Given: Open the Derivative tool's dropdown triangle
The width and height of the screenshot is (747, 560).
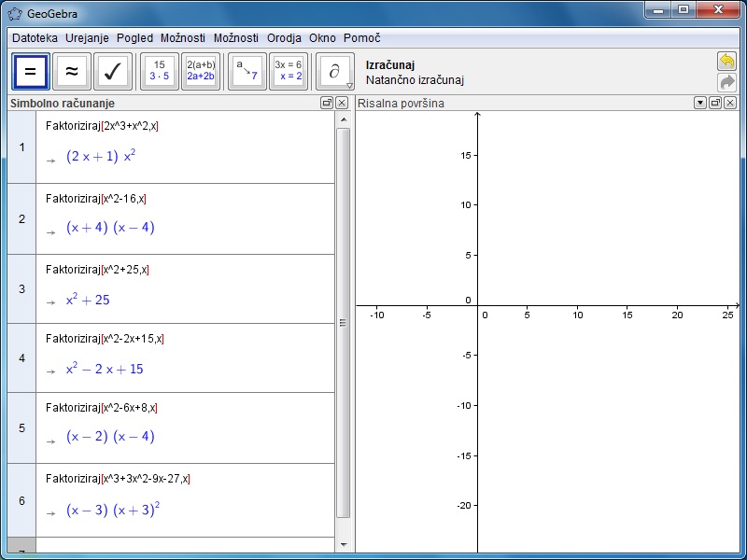Looking at the screenshot, I should (x=349, y=85).
